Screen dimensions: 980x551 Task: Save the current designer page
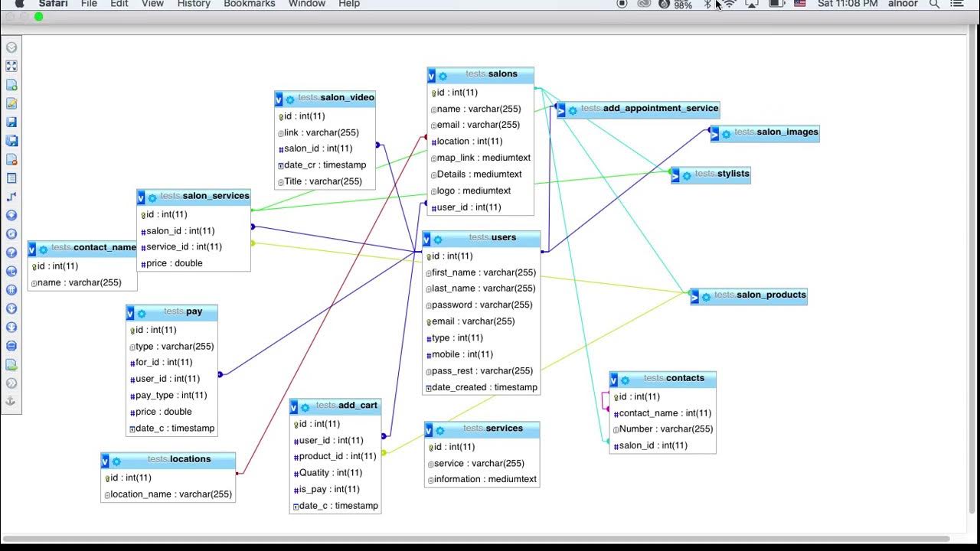tap(11, 122)
